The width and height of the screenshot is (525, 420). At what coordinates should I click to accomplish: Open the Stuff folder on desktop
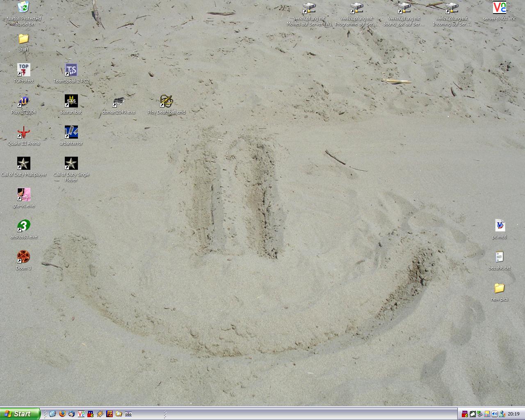[23, 39]
